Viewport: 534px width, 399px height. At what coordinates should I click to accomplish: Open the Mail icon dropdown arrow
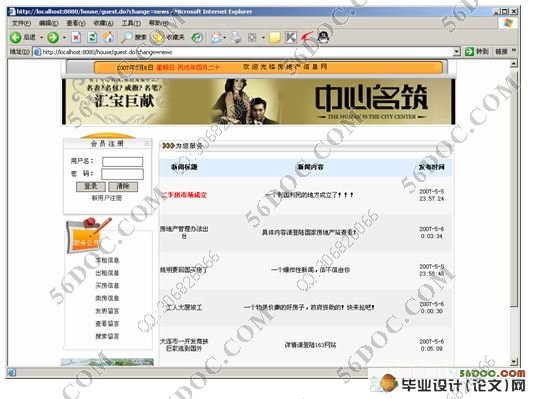pos(225,37)
